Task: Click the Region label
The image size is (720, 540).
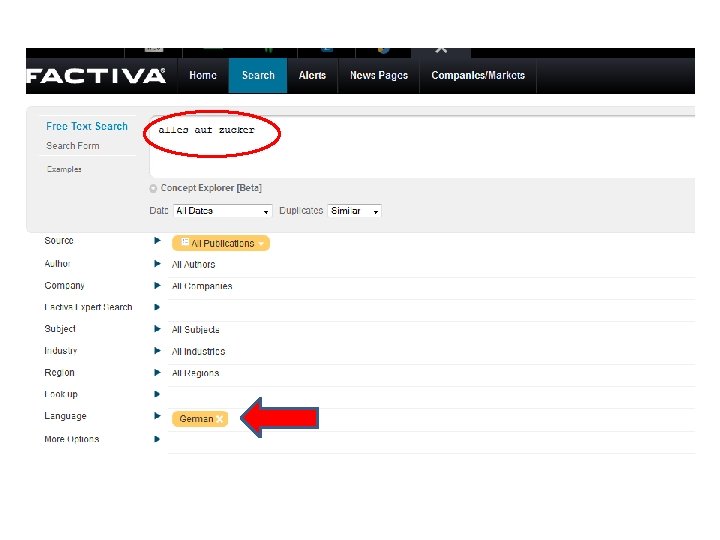Action: (x=59, y=372)
